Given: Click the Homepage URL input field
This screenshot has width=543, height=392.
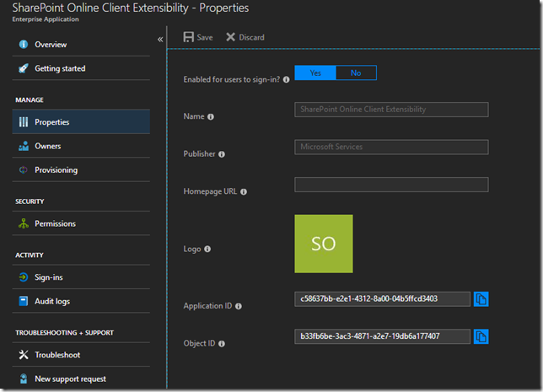Looking at the screenshot, I should click(391, 185).
